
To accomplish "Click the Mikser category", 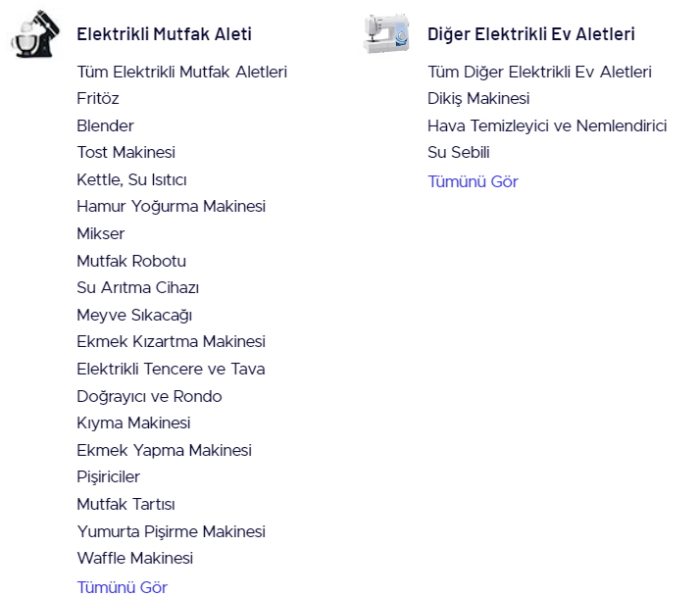I will (101, 233).
